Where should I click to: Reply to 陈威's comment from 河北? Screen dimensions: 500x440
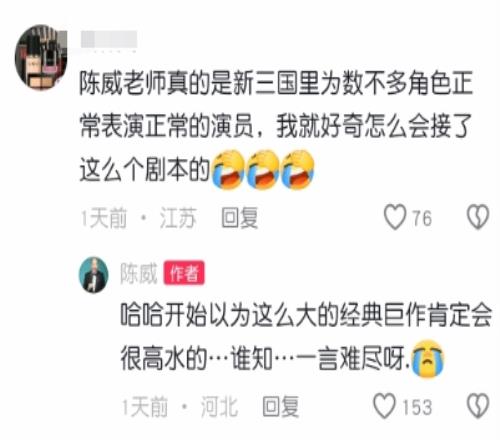coord(281,407)
